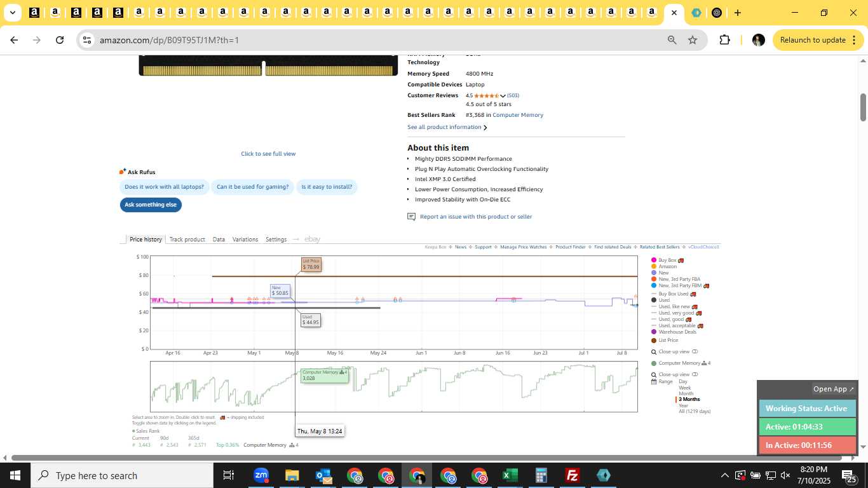Open File Explorer from the taskbar
Screen dimensions: 868x488
[x=292, y=475]
